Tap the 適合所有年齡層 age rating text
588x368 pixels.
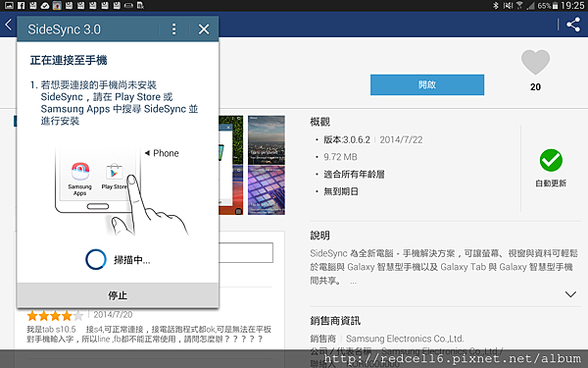(x=354, y=175)
